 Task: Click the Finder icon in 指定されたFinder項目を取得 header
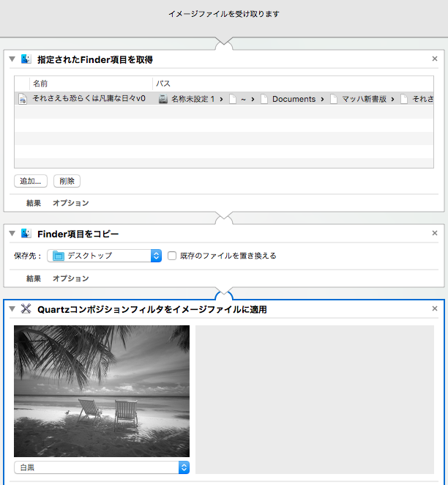click(27, 59)
